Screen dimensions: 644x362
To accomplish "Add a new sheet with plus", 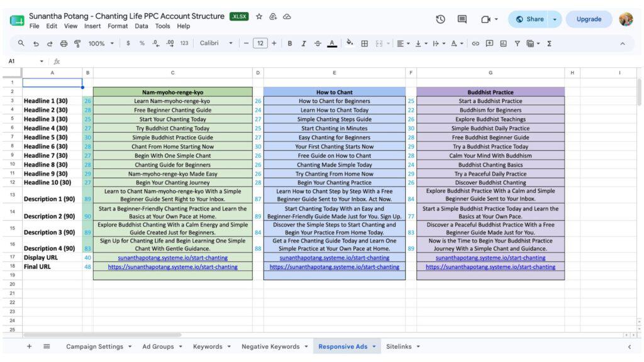I will tap(29, 346).
